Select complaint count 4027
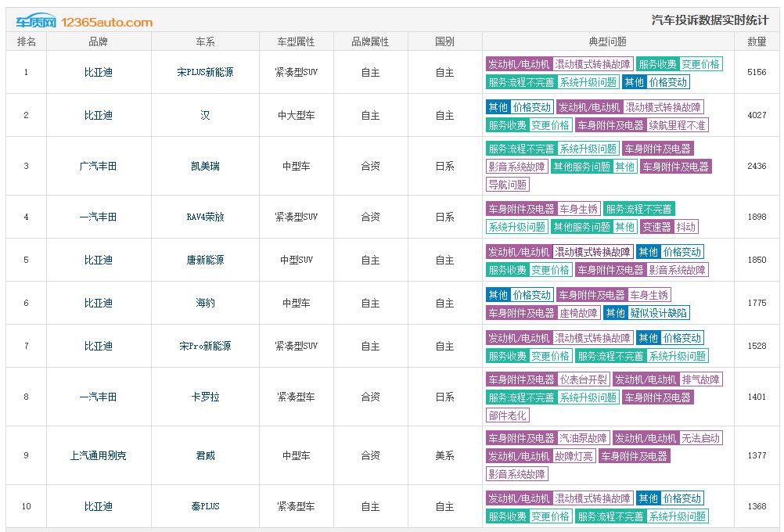Viewport: 784px width, 532px height. 757,115
